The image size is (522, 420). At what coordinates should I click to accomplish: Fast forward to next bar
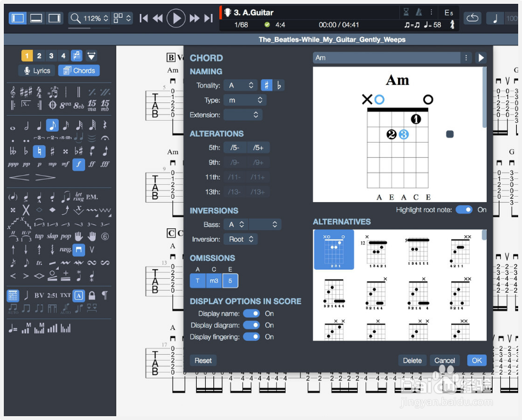pyautogui.click(x=194, y=18)
